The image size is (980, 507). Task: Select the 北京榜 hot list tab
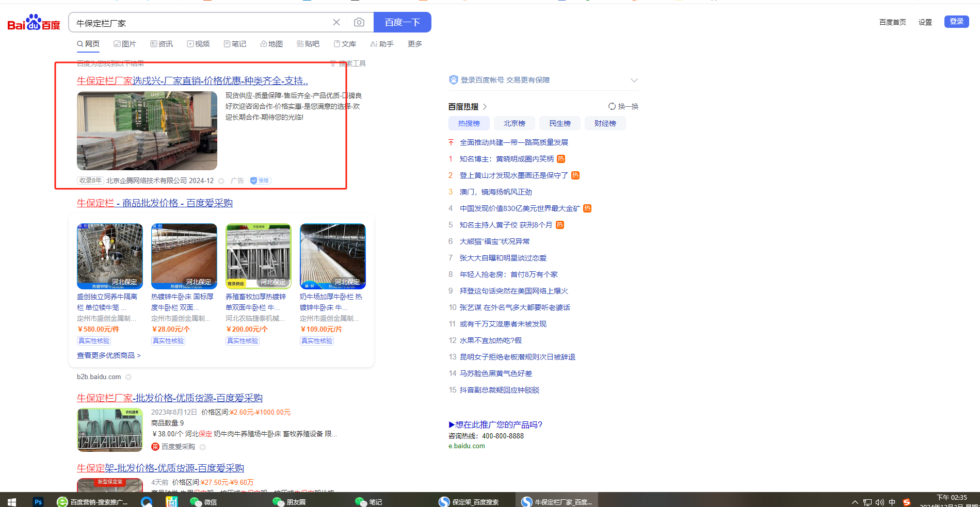click(514, 123)
